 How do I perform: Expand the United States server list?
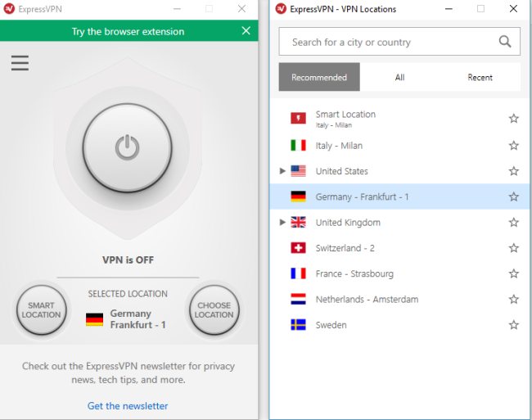(283, 171)
